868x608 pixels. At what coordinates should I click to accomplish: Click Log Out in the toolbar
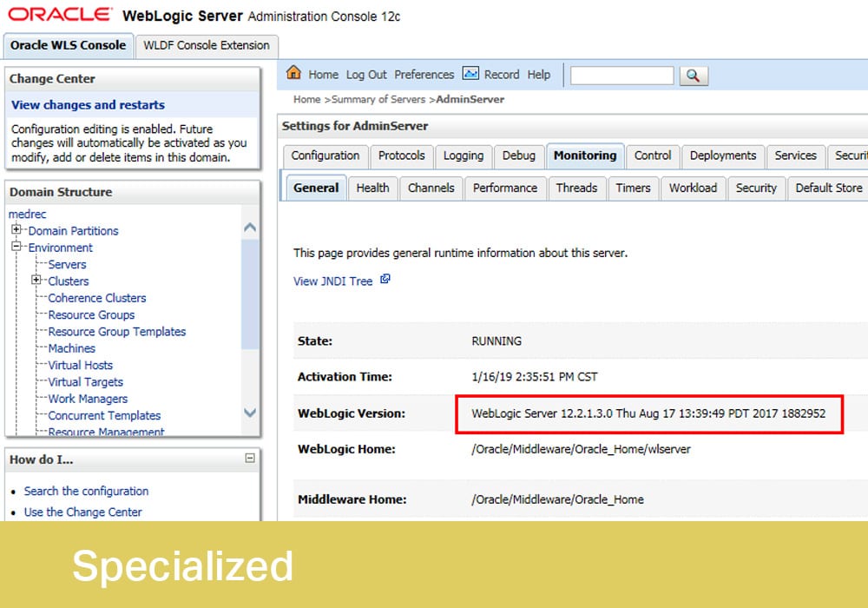365,75
